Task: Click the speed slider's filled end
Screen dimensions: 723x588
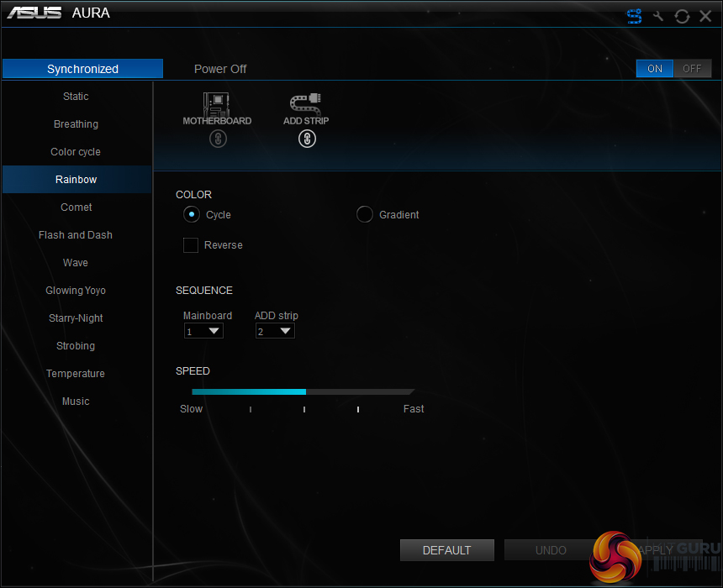Action: point(305,391)
